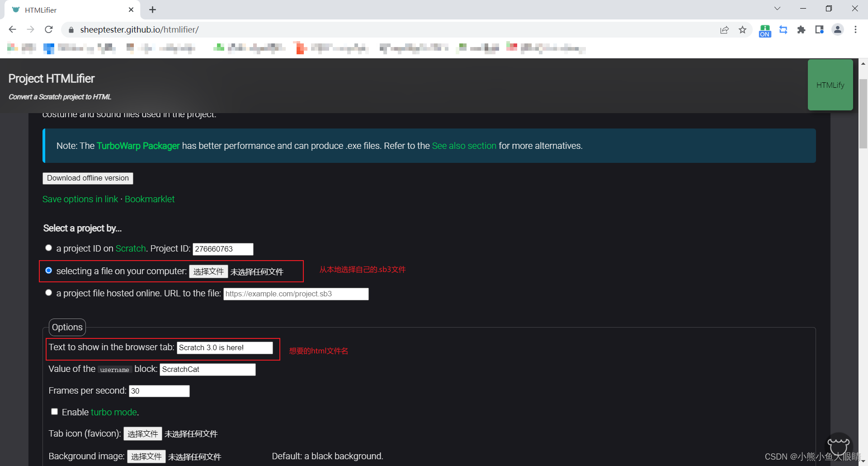This screenshot has height=466, width=868.
Task: Open the user profile avatar
Action: point(838,30)
